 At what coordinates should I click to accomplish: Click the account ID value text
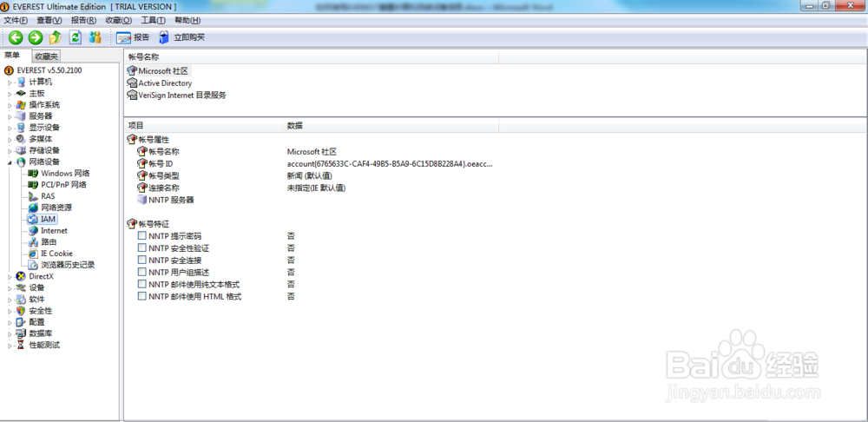(389, 164)
